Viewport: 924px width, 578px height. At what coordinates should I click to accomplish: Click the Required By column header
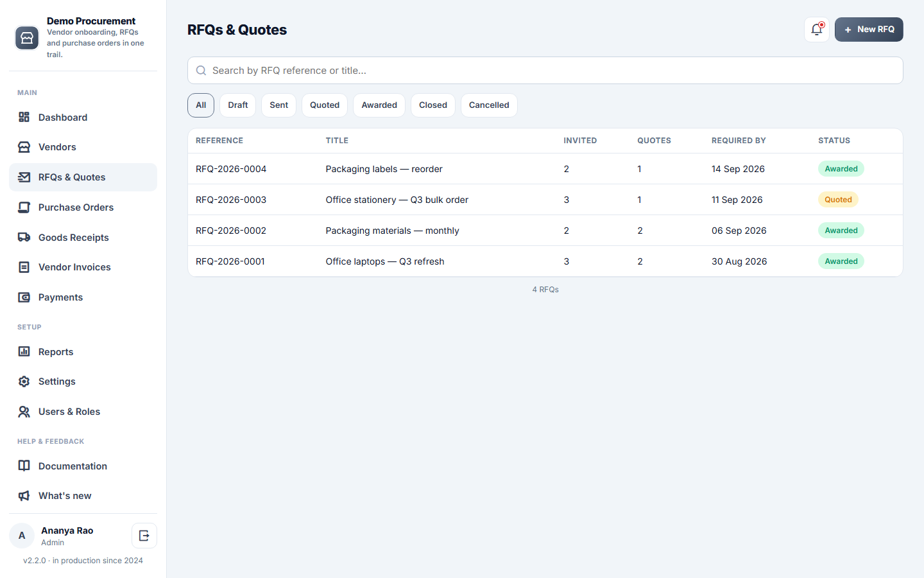click(739, 141)
